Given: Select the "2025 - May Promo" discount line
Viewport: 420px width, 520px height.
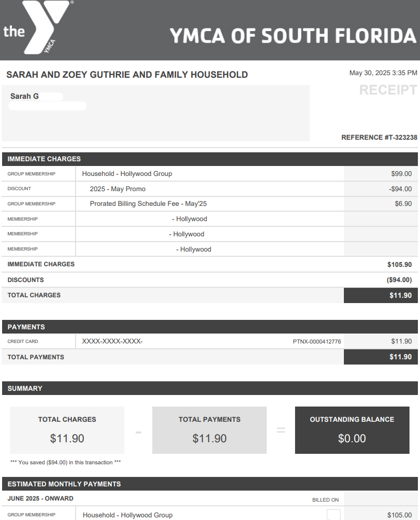Looking at the screenshot, I should 118,189.
